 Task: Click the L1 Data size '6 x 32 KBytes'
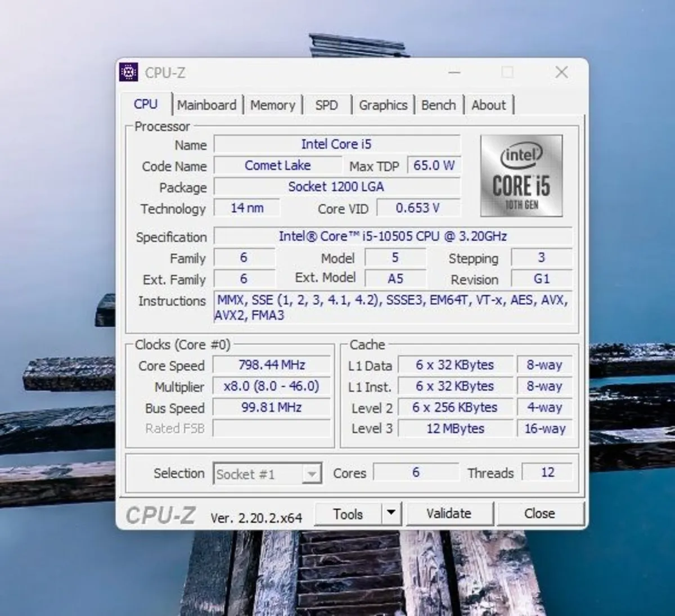[455, 365]
